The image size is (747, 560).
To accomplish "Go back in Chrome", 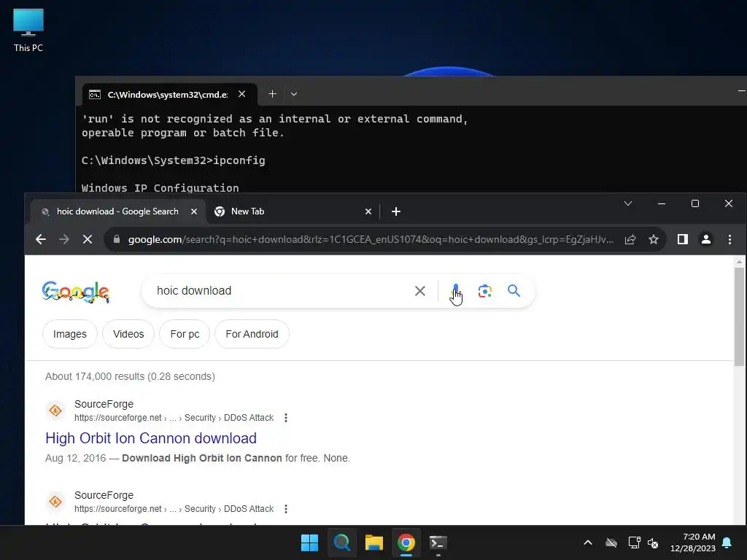I will coord(41,239).
